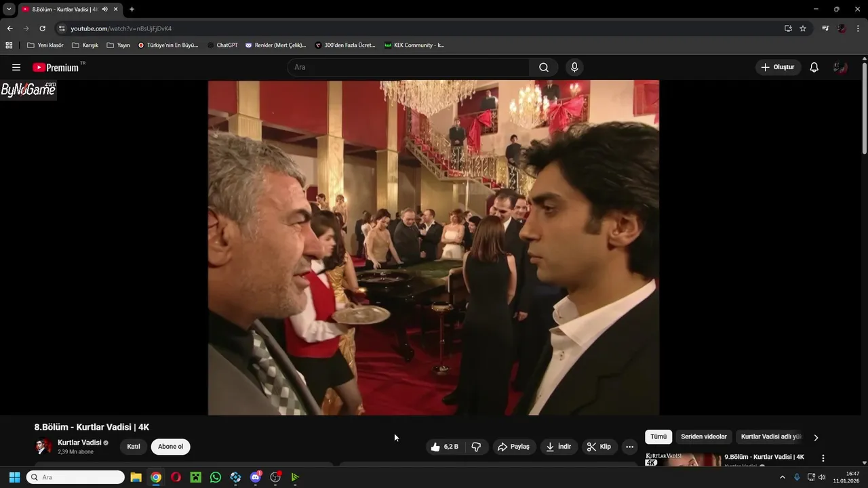The width and height of the screenshot is (868, 488).
Task: Click the Chrome address bar URL
Action: (121, 28)
